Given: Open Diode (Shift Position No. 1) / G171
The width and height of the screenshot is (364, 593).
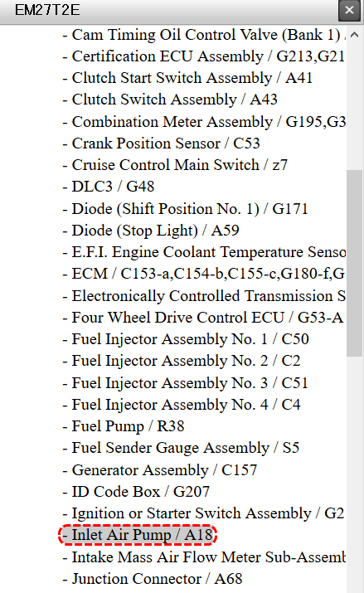Looking at the screenshot, I should [x=186, y=209].
